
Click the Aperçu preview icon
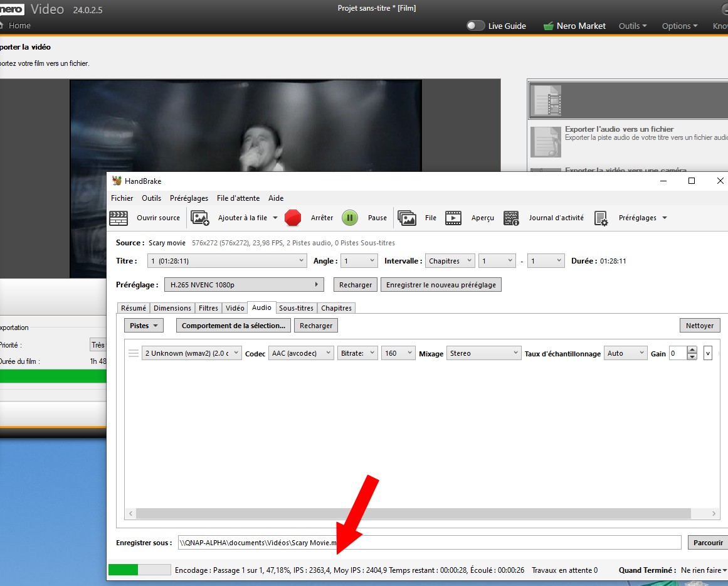click(453, 218)
